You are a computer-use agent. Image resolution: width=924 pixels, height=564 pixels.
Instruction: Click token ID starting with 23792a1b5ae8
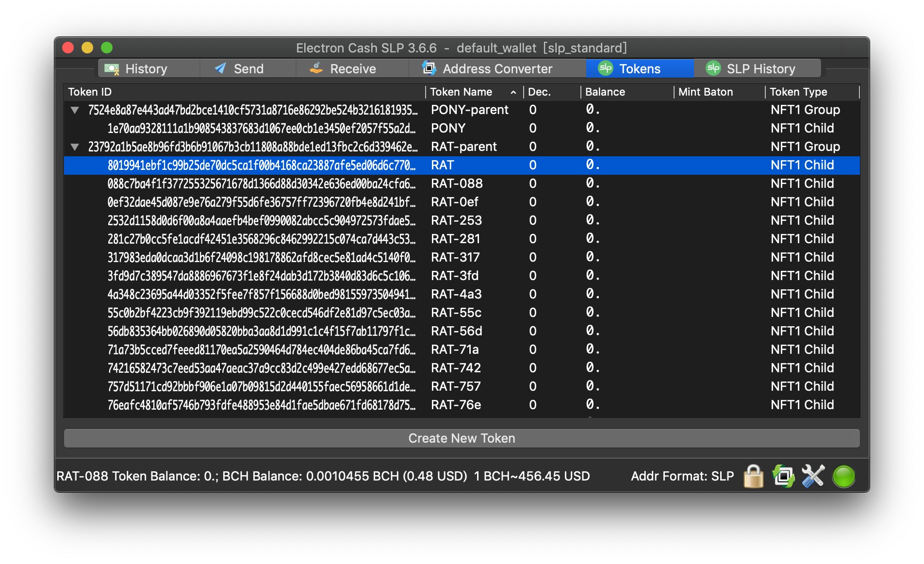pos(253,147)
